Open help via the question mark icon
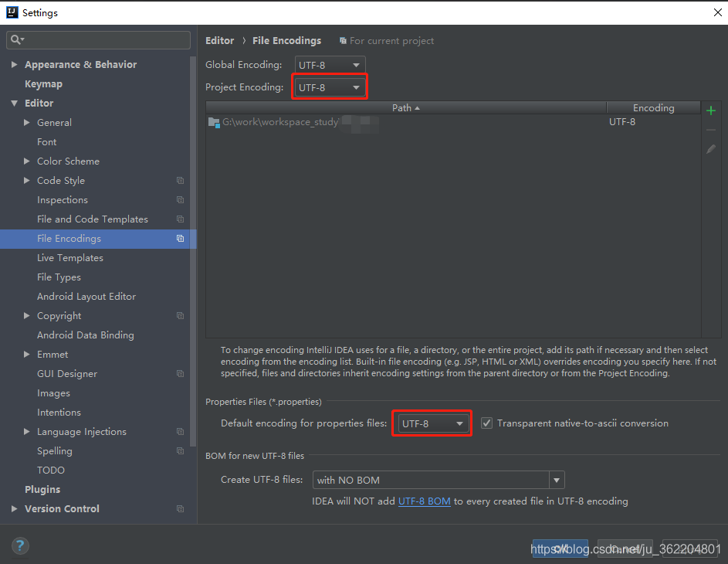 (x=20, y=546)
